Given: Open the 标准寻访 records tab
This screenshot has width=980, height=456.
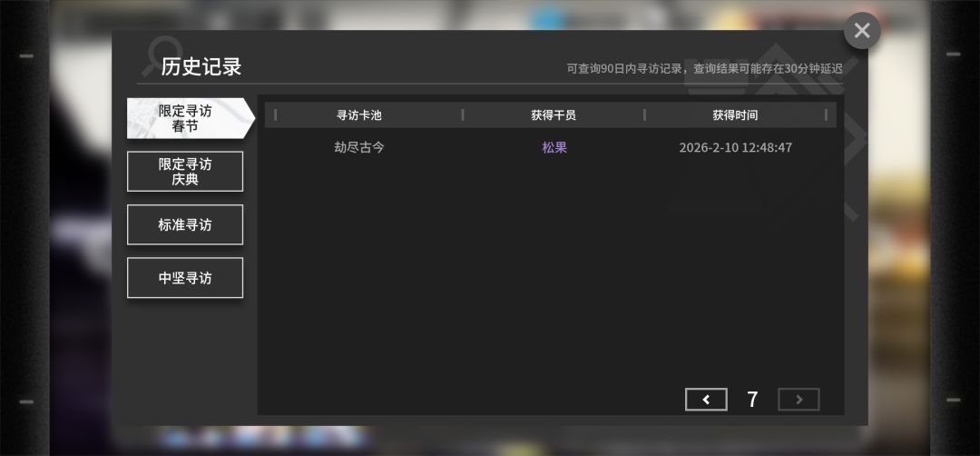Looking at the screenshot, I should [x=185, y=224].
